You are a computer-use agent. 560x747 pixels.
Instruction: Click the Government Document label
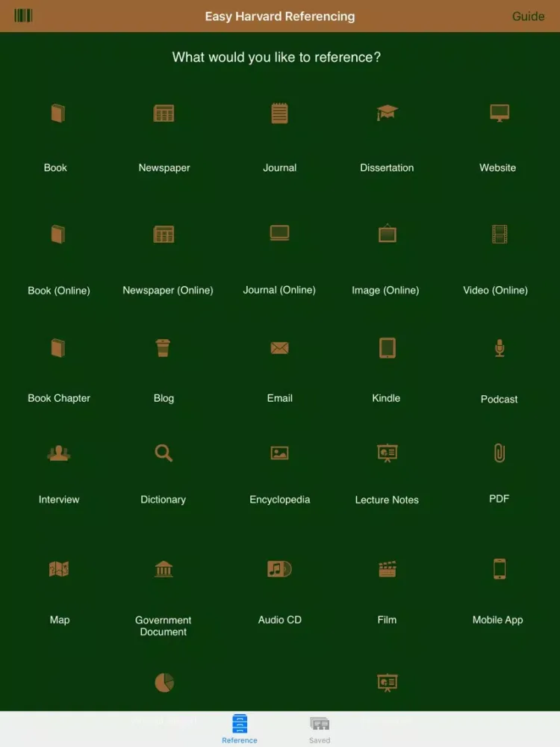pos(164,626)
